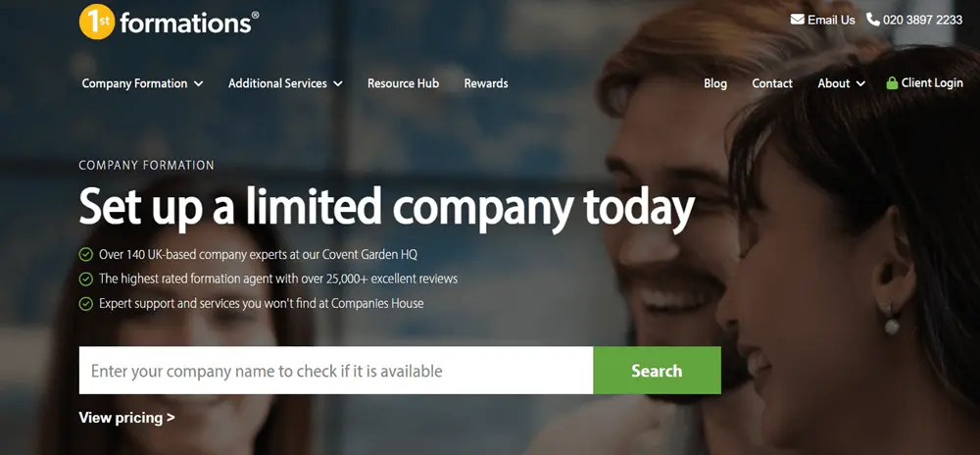Image resolution: width=980 pixels, height=455 pixels.
Task: Open the Rewards menu item
Action: (x=486, y=83)
